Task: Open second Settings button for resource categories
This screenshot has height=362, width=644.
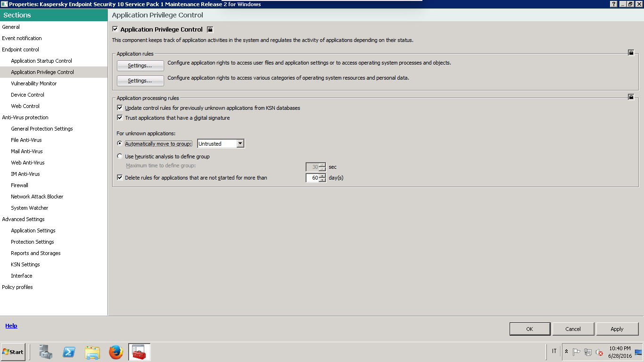Action: coord(140,81)
